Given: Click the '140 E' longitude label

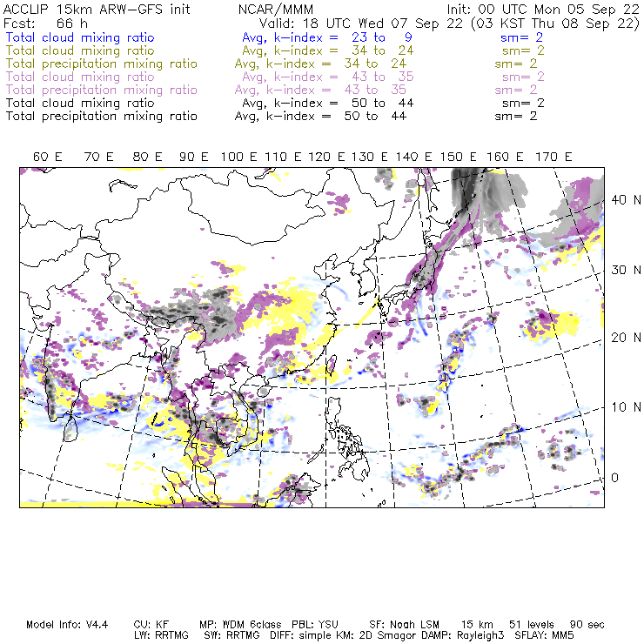Looking at the screenshot, I should coord(413,157).
